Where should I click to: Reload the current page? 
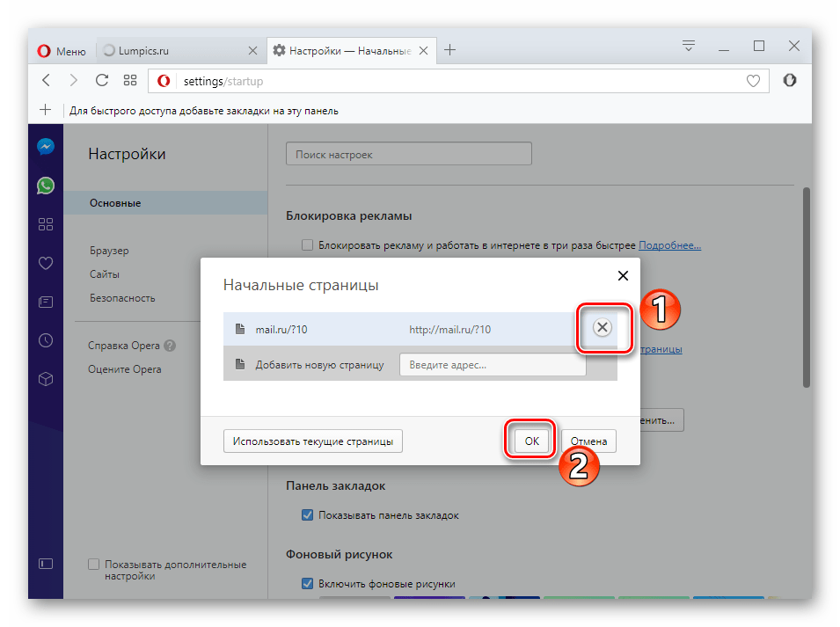click(x=101, y=81)
